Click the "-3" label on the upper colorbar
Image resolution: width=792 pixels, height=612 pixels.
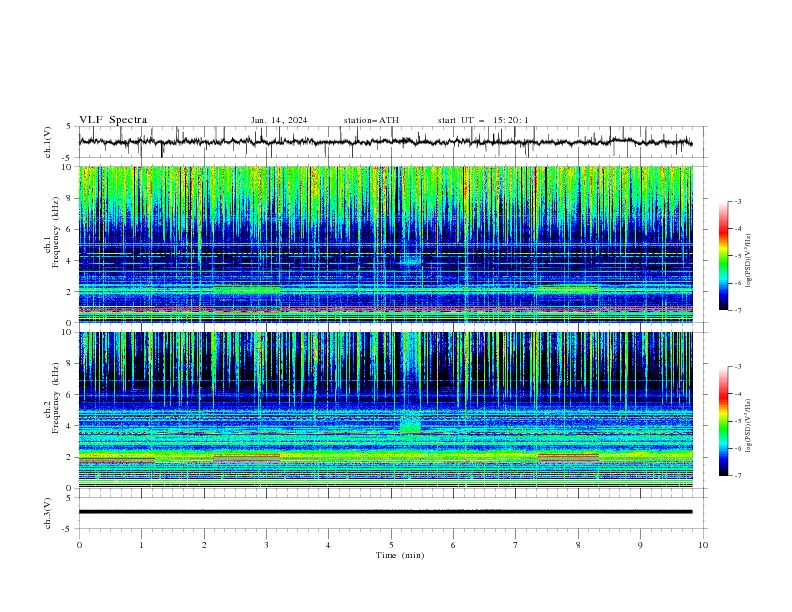[x=737, y=201]
